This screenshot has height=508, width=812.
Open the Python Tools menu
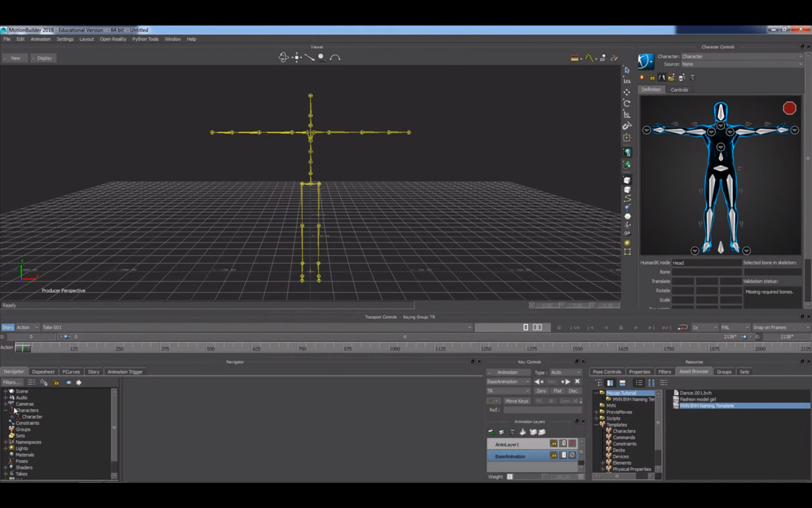pos(145,39)
